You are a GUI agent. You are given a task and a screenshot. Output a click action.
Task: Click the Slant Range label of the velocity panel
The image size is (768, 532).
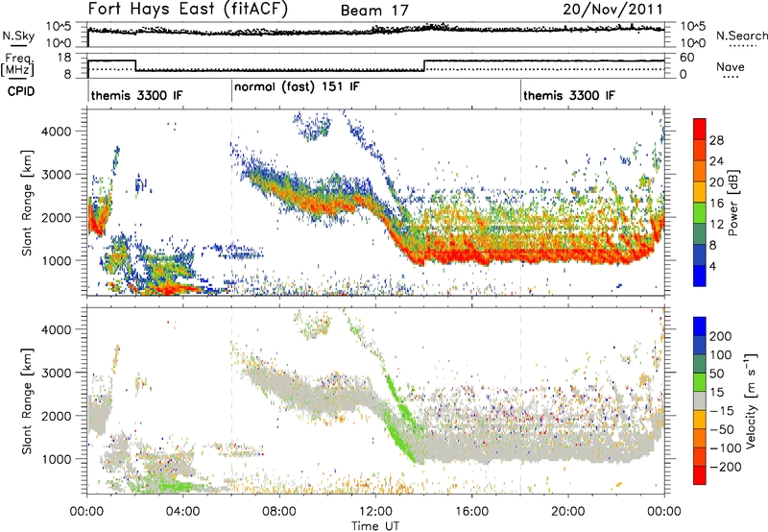coord(27,400)
